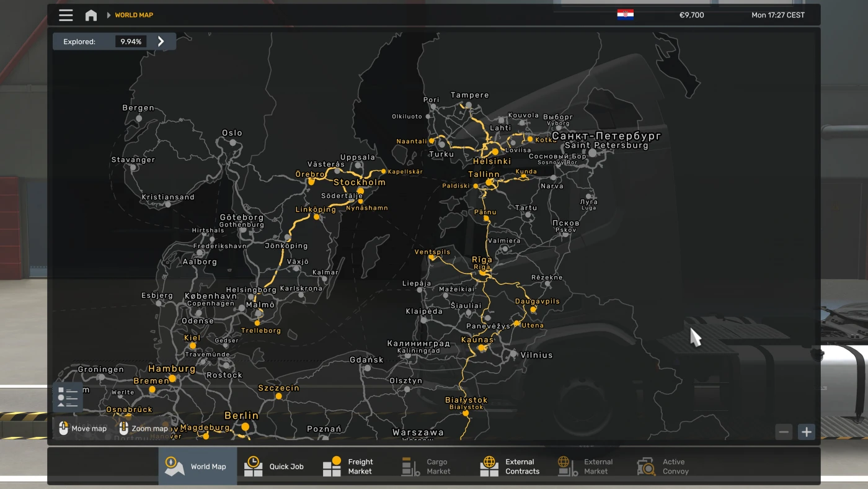Click the Göteborg city label
Image resolution: width=868 pixels, height=489 pixels.
point(242,218)
